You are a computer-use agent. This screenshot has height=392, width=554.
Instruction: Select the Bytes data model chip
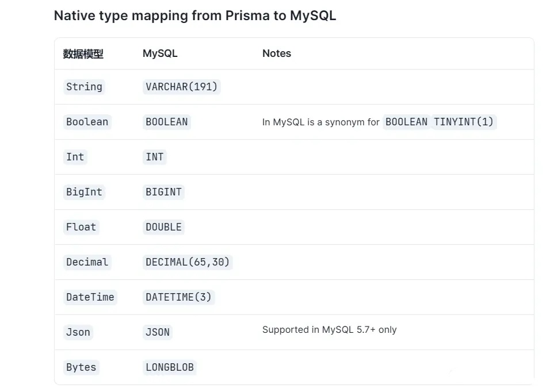click(x=81, y=367)
